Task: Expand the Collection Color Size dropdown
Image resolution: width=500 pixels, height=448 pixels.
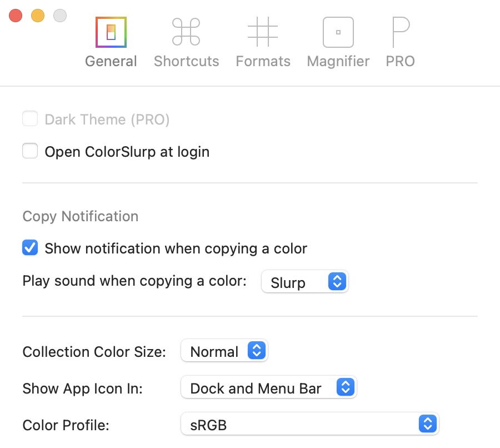Action: pyautogui.click(x=224, y=351)
